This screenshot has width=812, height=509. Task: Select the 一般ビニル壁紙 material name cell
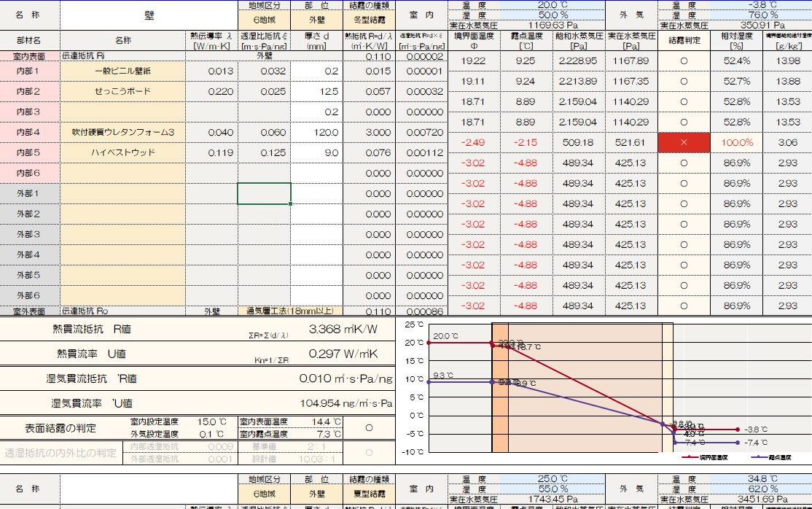(x=122, y=71)
